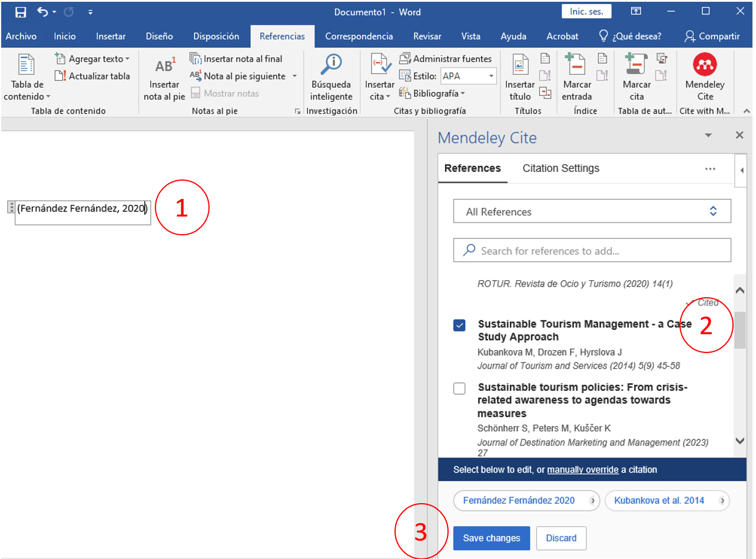Open the Customize Quick Access Toolbar arrow
Screen dimensions: 756x559
90,12
